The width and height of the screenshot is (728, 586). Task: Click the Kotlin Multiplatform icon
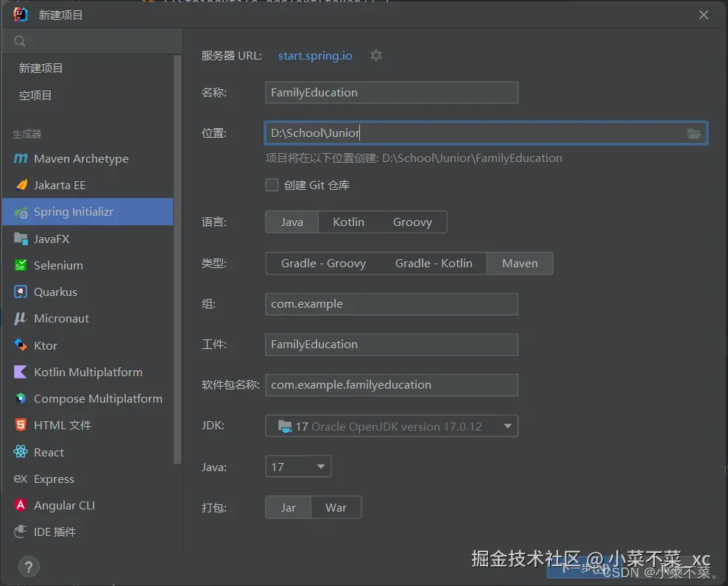pos(21,372)
